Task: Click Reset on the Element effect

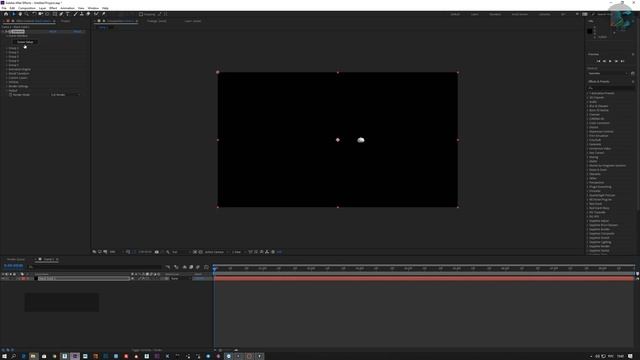Action: pos(53,31)
